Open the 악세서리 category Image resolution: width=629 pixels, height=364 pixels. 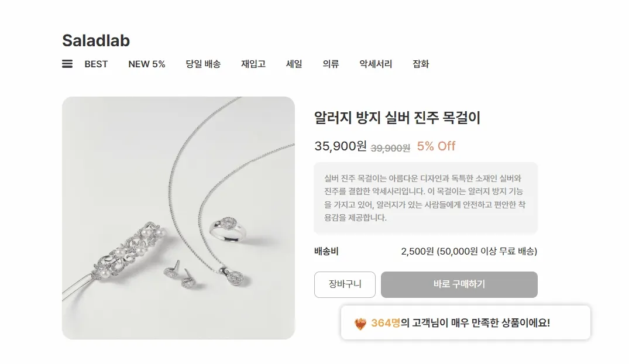click(376, 64)
